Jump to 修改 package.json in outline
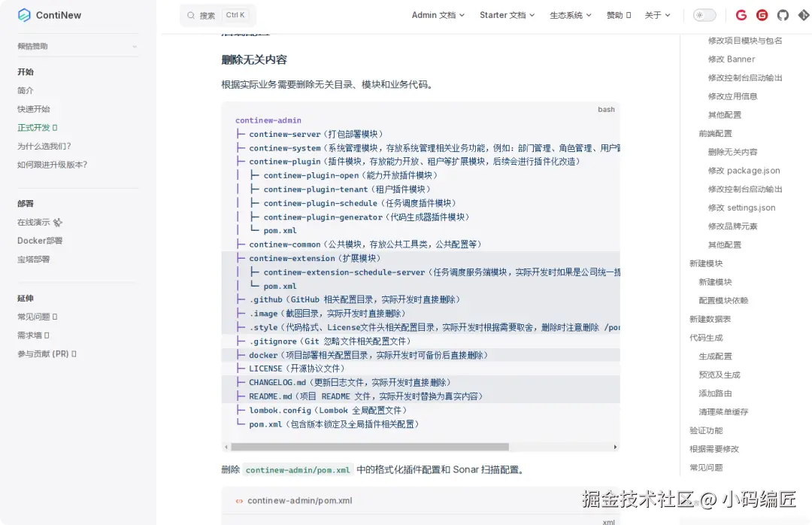This screenshot has width=812, height=525. pyautogui.click(x=744, y=171)
